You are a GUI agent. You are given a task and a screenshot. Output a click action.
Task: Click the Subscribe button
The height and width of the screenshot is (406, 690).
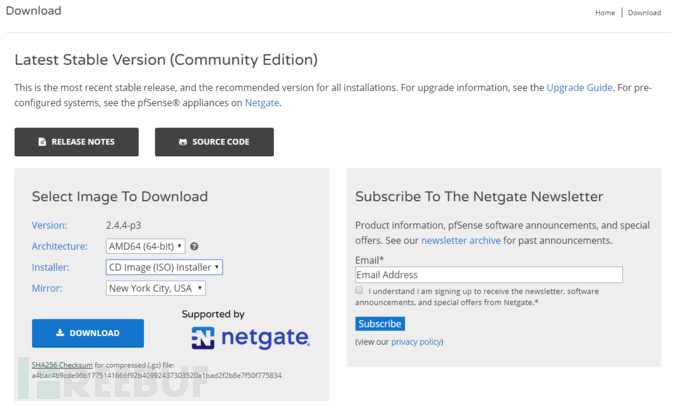[x=380, y=324]
